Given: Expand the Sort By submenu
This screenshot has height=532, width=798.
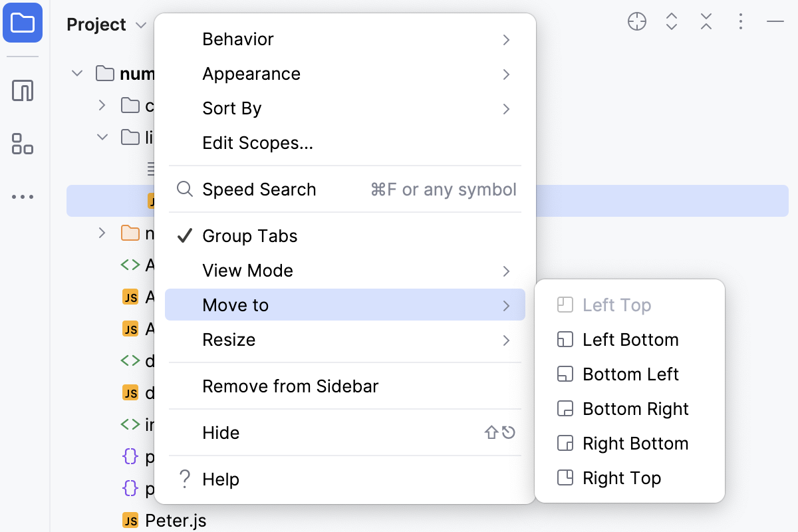Looking at the screenshot, I should [x=231, y=108].
